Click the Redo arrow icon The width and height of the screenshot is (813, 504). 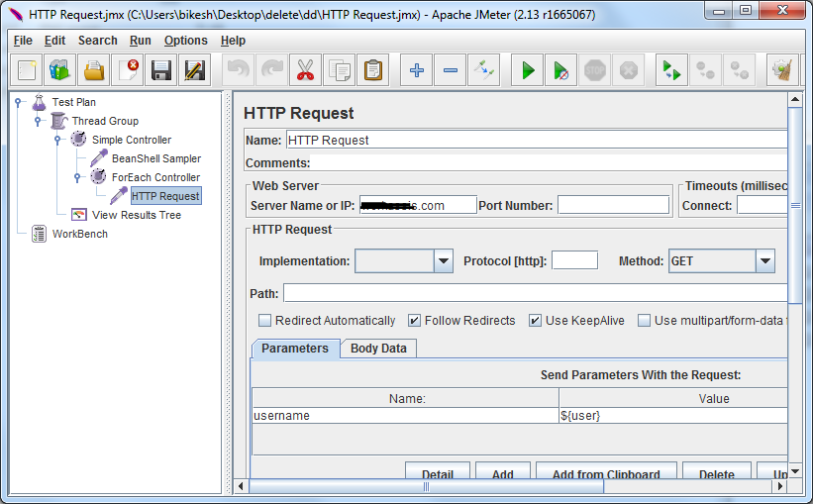pyautogui.click(x=272, y=70)
